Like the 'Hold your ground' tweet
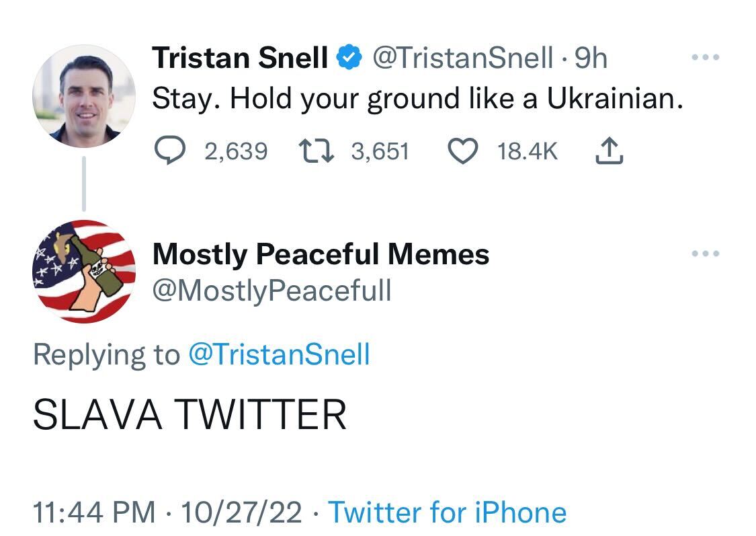Viewport: 756px width, 536px height. point(461,151)
